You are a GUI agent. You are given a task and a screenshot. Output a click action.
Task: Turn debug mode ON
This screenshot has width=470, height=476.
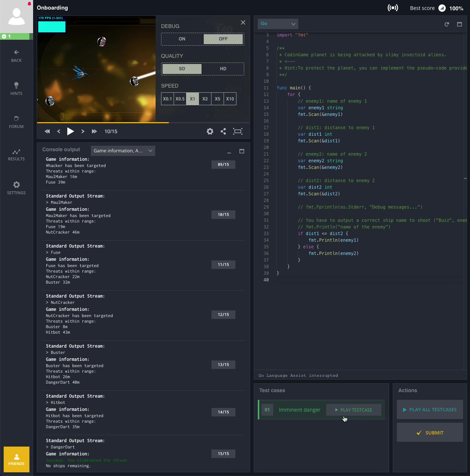pyautogui.click(x=182, y=39)
